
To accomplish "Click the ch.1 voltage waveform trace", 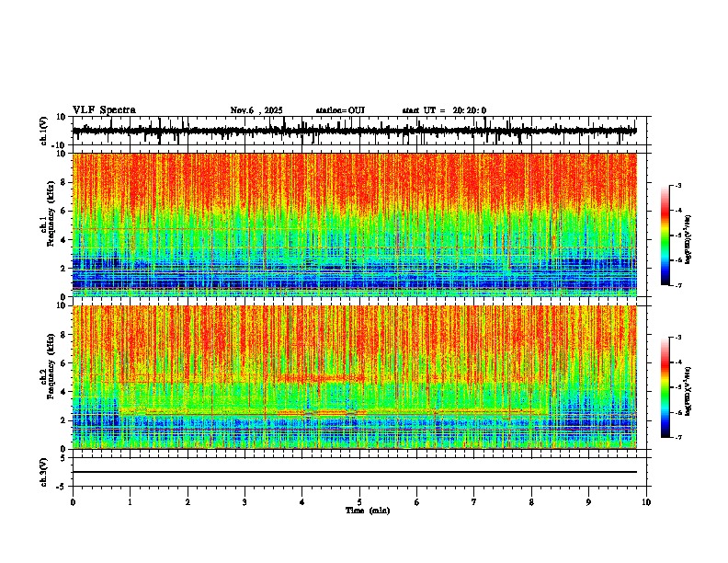I will (x=354, y=131).
